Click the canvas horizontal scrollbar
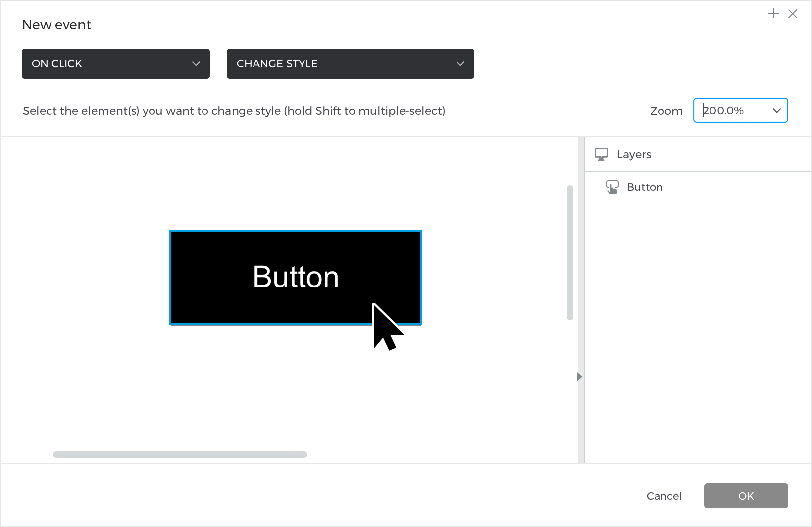Viewport: 812px width, 527px height. 180,454
